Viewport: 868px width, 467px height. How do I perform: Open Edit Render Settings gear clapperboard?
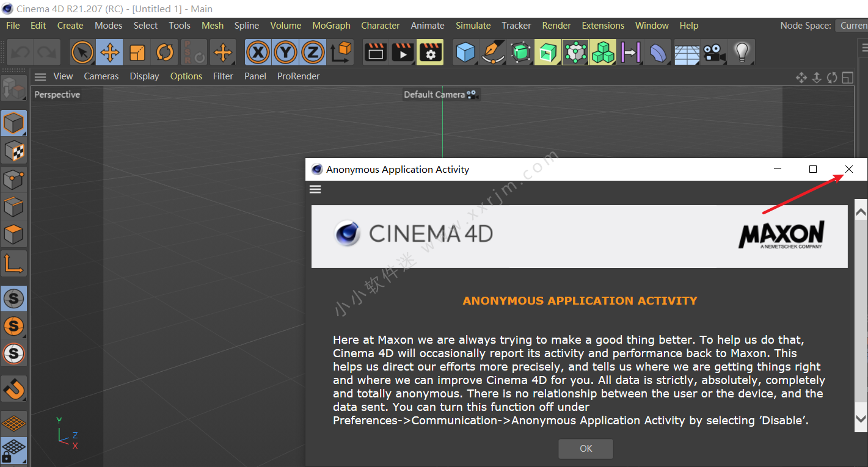431,52
